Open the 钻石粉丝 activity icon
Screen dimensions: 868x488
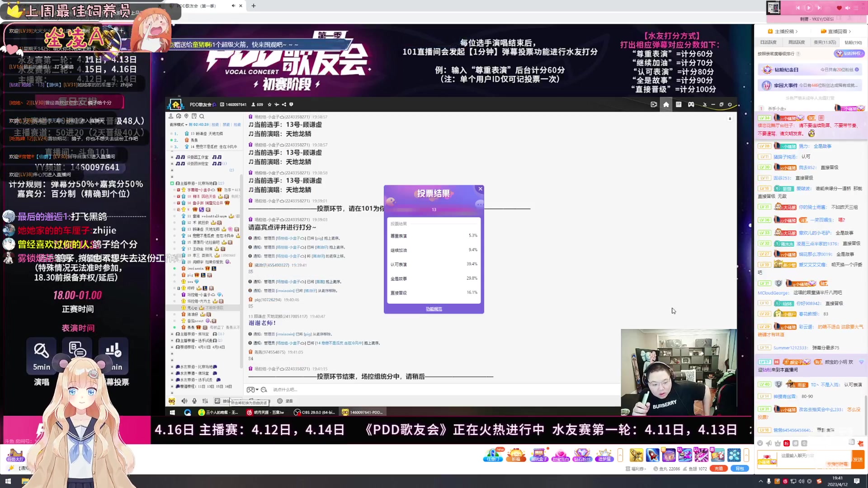point(582,455)
